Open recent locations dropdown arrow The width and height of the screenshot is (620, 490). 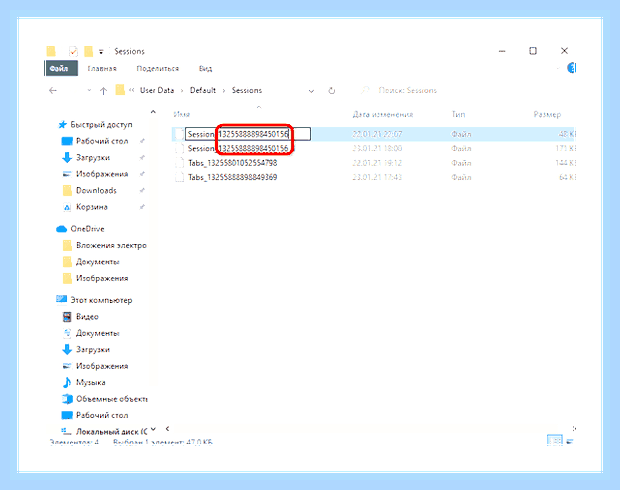pos(89,91)
